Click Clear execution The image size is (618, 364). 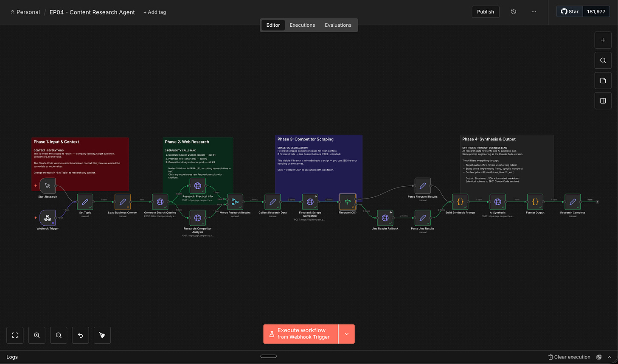click(x=569, y=357)
